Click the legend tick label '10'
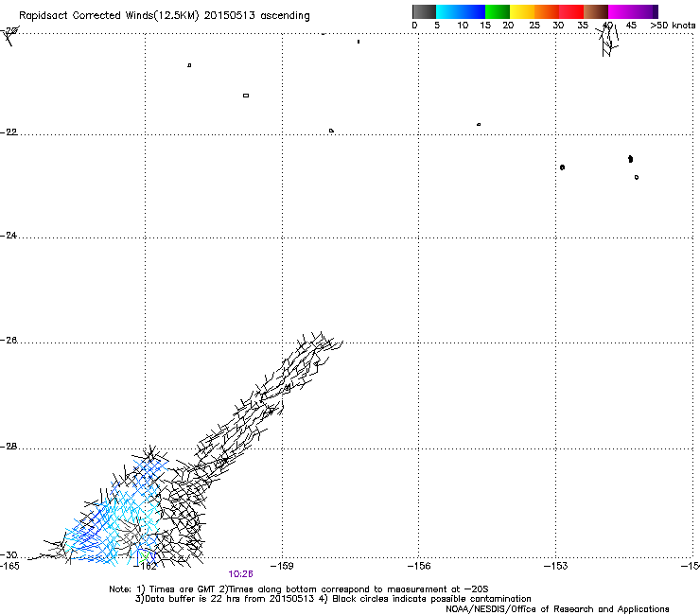 (463, 26)
